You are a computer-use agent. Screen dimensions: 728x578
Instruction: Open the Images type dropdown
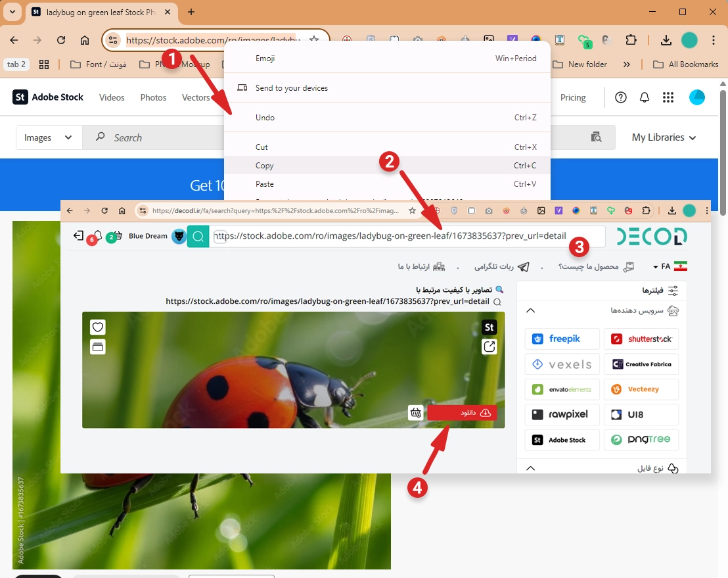(49, 137)
